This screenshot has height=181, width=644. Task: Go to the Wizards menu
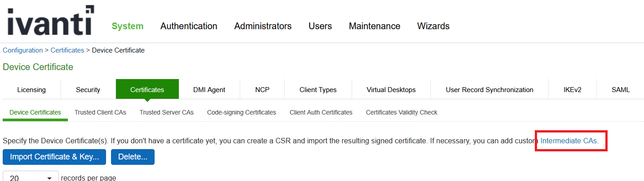(x=433, y=26)
